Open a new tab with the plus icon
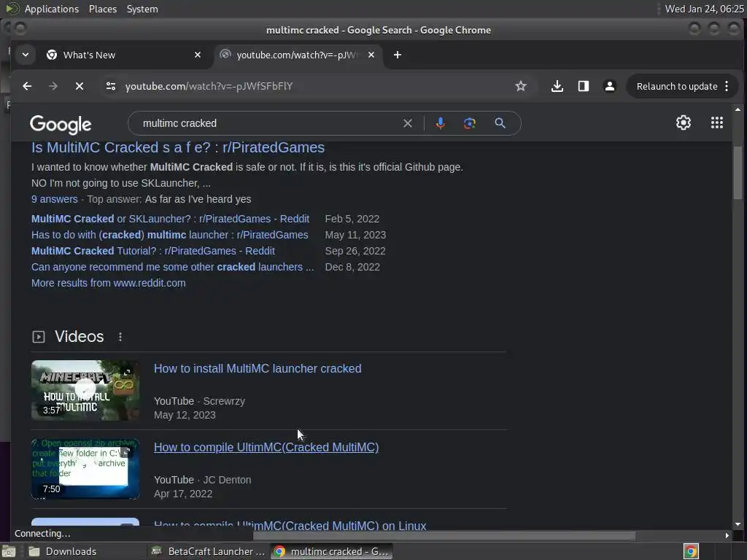Screen dimensions: 747x560 coord(398,55)
